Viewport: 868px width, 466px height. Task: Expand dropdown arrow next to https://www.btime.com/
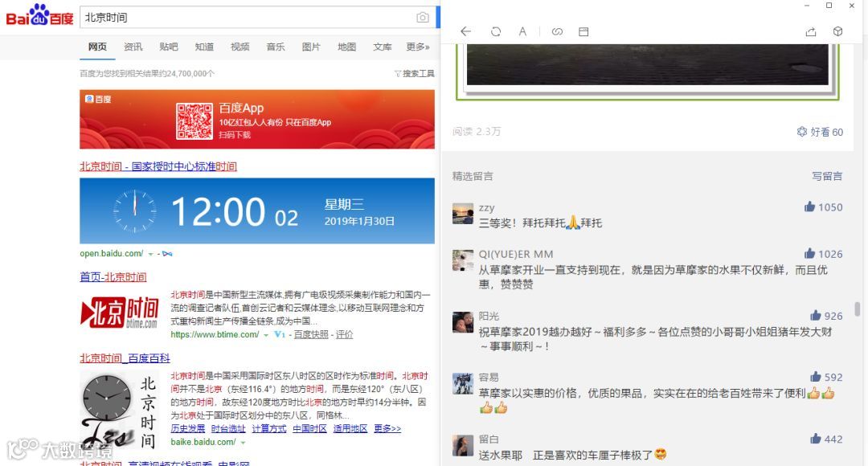pyautogui.click(x=266, y=335)
